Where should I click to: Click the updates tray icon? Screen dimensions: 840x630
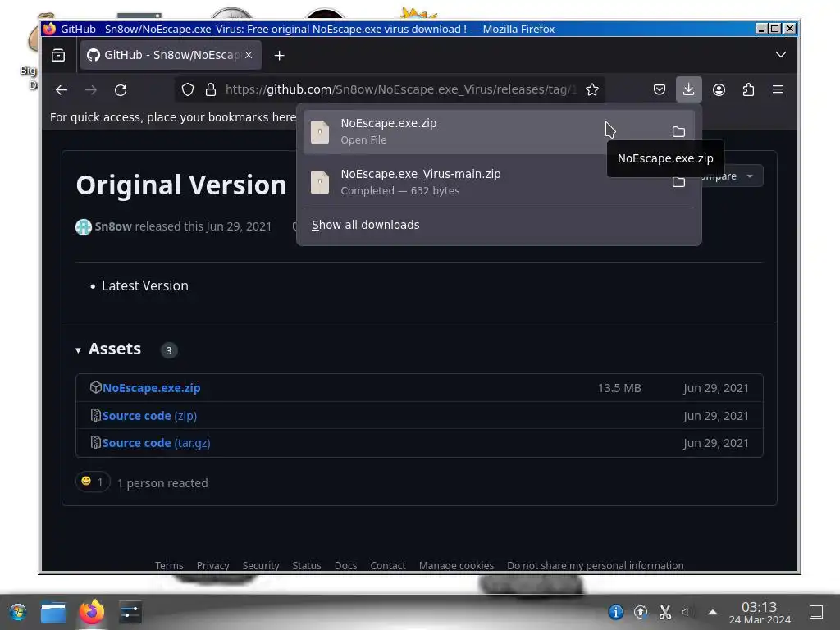click(641, 612)
